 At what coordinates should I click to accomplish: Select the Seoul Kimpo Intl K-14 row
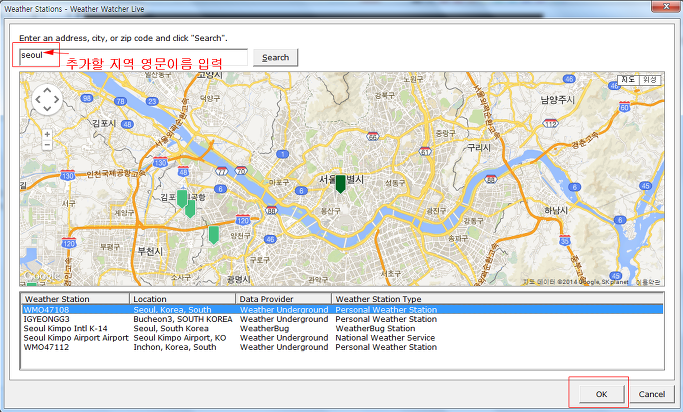342,328
